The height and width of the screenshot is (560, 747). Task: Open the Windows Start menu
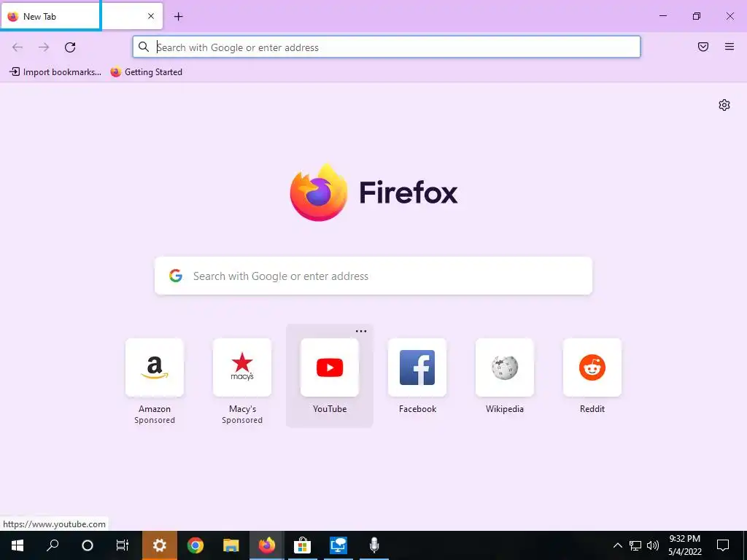point(18,545)
